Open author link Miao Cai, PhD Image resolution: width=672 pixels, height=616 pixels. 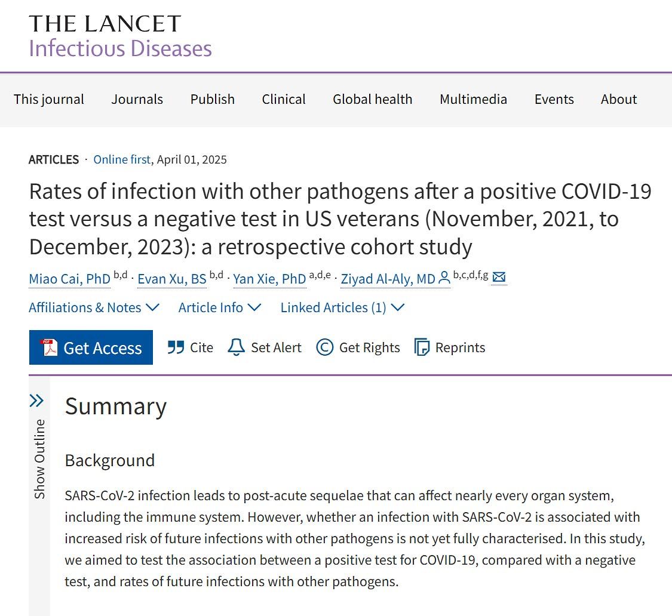pos(69,279)
